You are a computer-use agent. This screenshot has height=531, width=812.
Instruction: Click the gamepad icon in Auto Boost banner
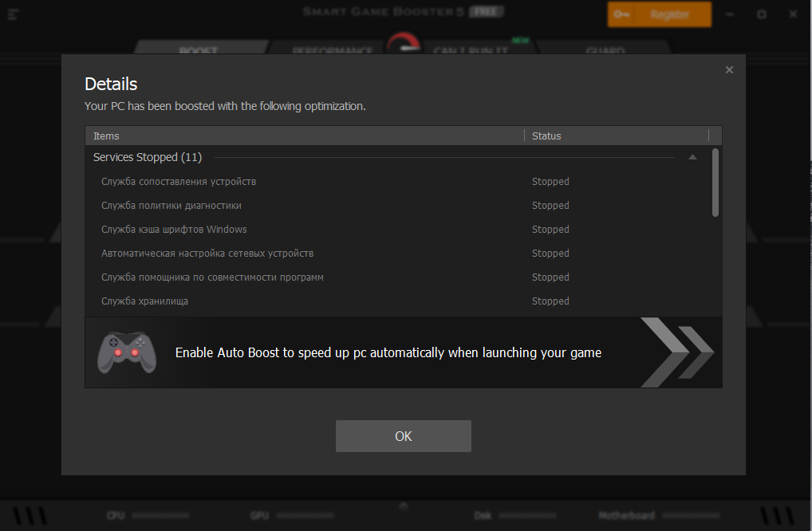pyautogui.click(x=127, y=352)
